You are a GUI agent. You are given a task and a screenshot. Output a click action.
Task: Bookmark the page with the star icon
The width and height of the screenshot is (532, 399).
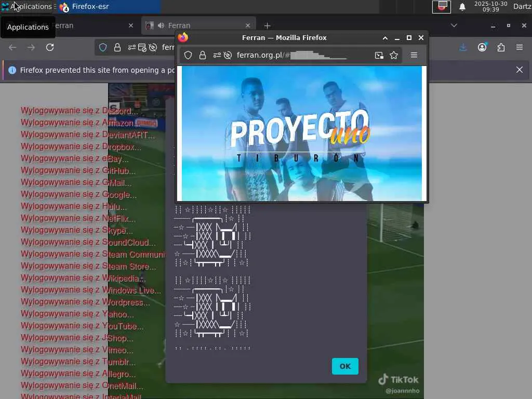[x=394, y=55]
